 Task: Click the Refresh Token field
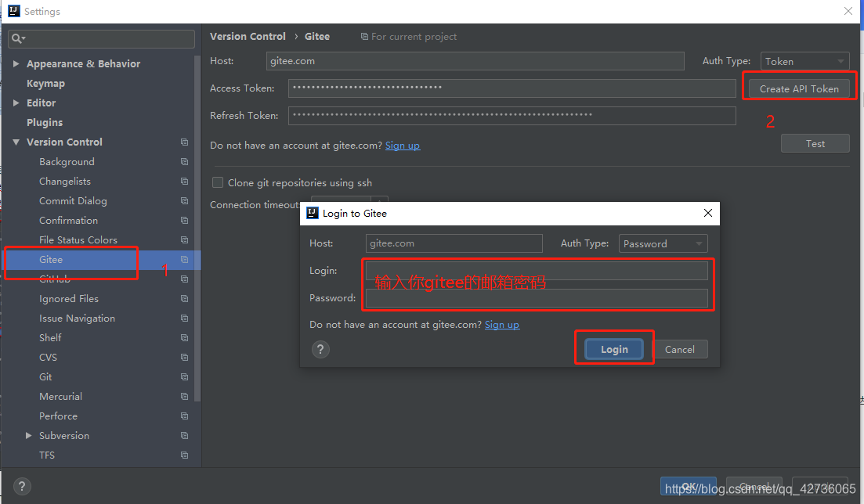[512, 116]
